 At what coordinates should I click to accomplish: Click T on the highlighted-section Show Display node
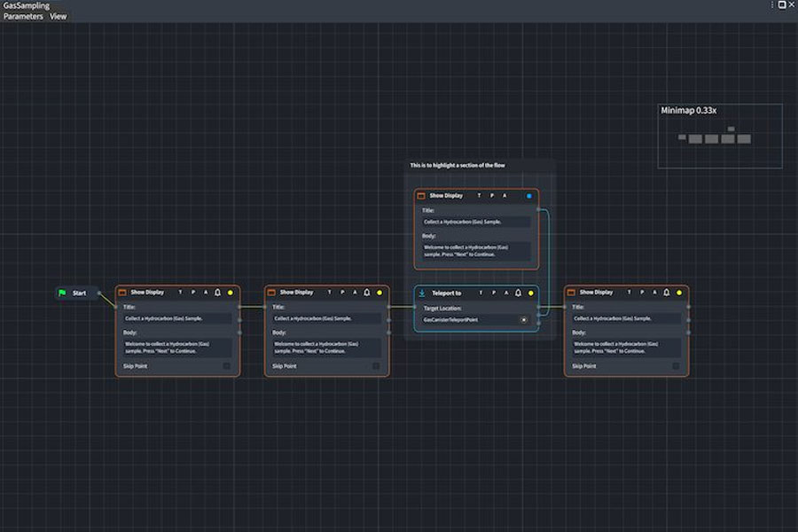pos(479,195)
